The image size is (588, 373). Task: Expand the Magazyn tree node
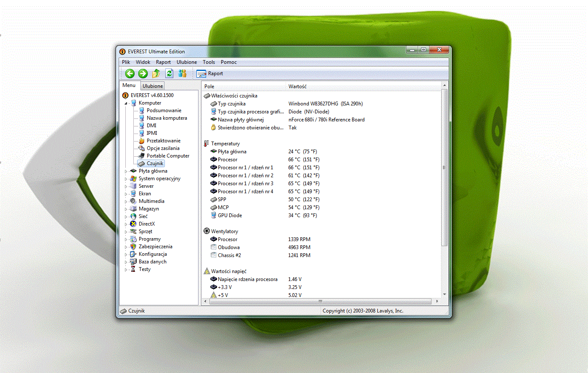tap(126, 209)
